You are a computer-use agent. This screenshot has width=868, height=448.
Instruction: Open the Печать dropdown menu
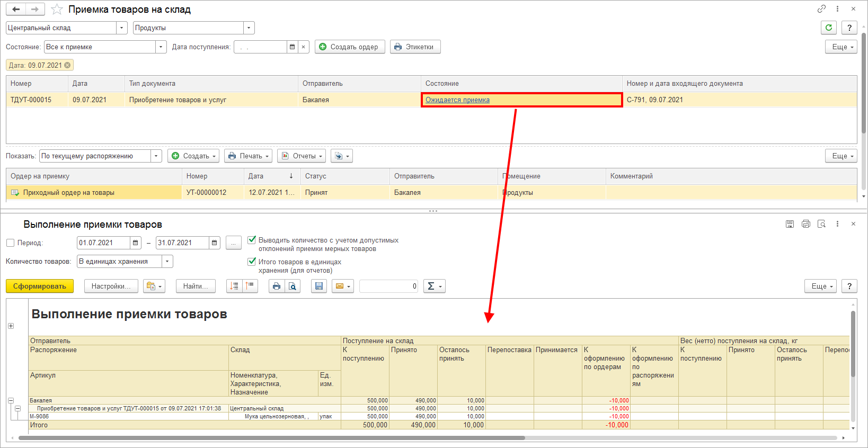pos(249,156)
